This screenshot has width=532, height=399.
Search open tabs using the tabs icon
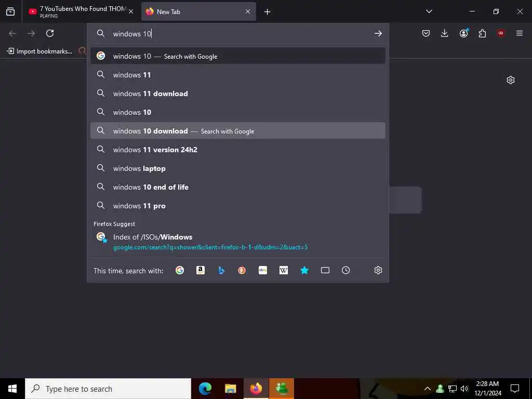(x=325, y=270)
